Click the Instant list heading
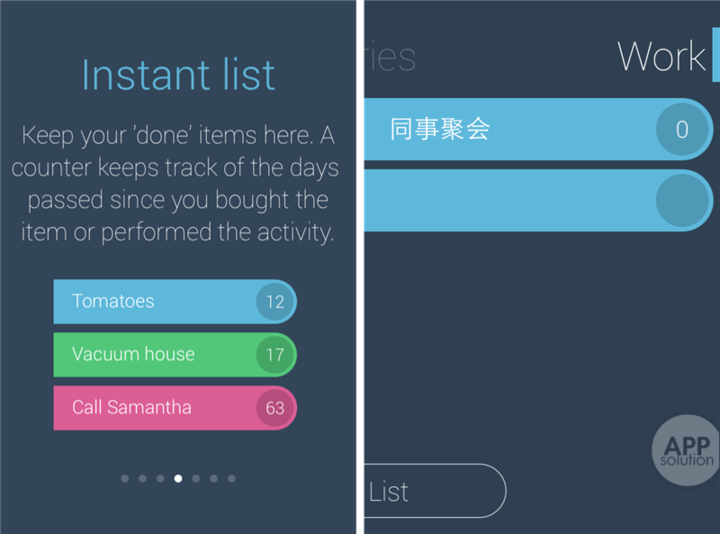The width and height of the screenshot is (720, 534). pyautogui.click(x=178, y=75)
